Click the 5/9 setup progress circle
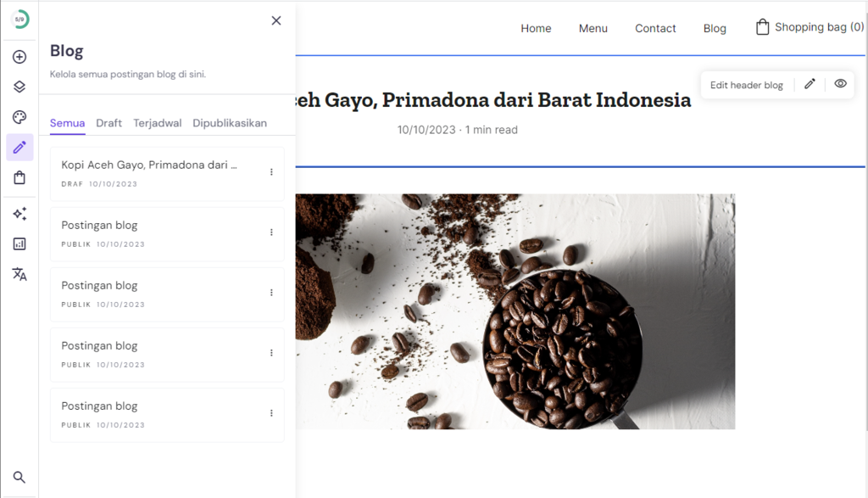 pyautogui.click(x=19, y=19)
